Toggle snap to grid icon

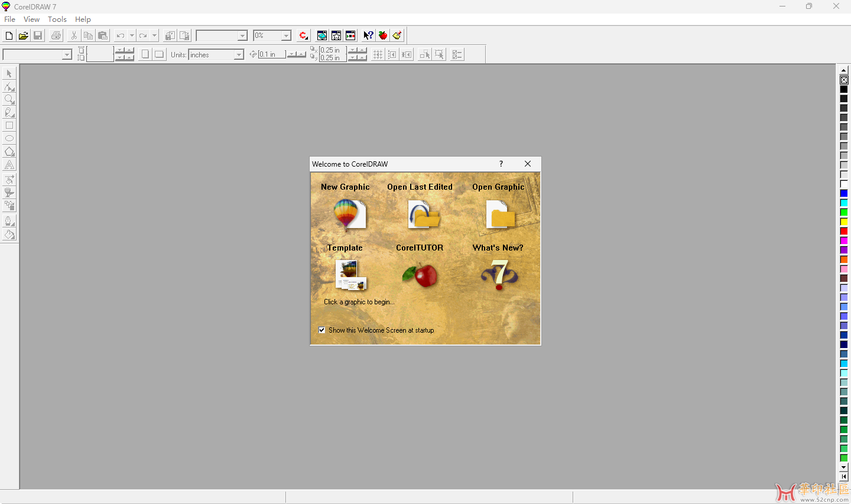pos(378,54)
